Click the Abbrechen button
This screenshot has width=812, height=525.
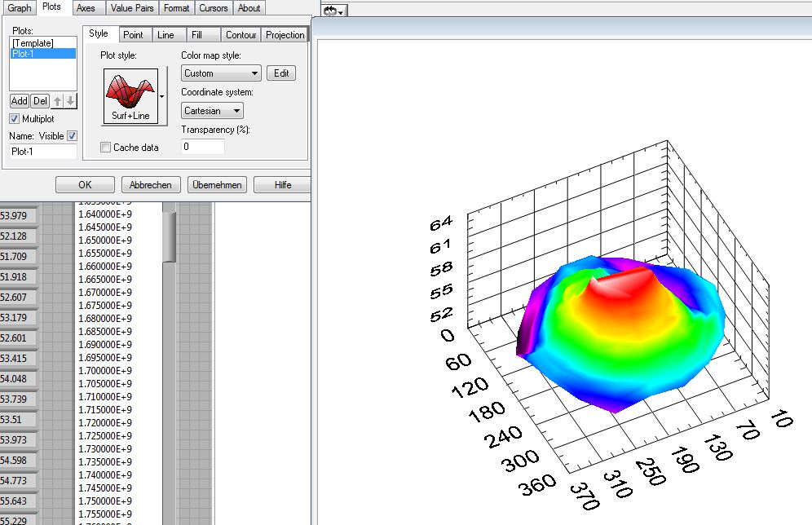(151, 185)
